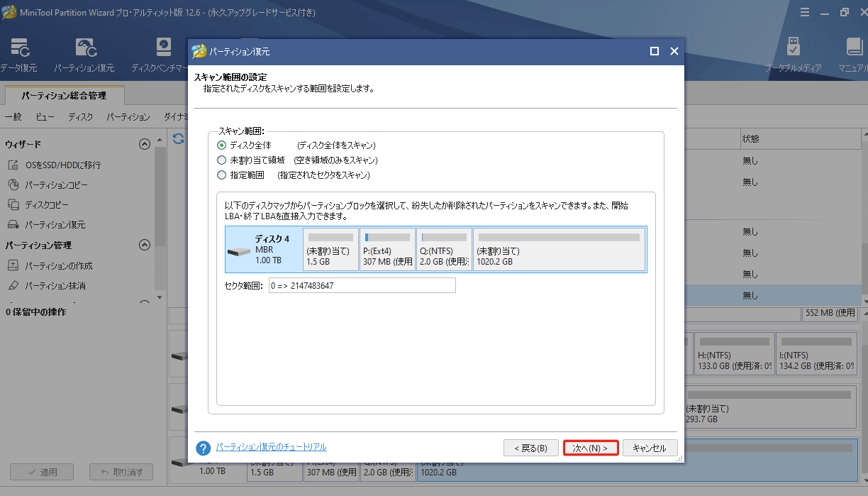Open the ディスク menu

(x=81, y=117)
